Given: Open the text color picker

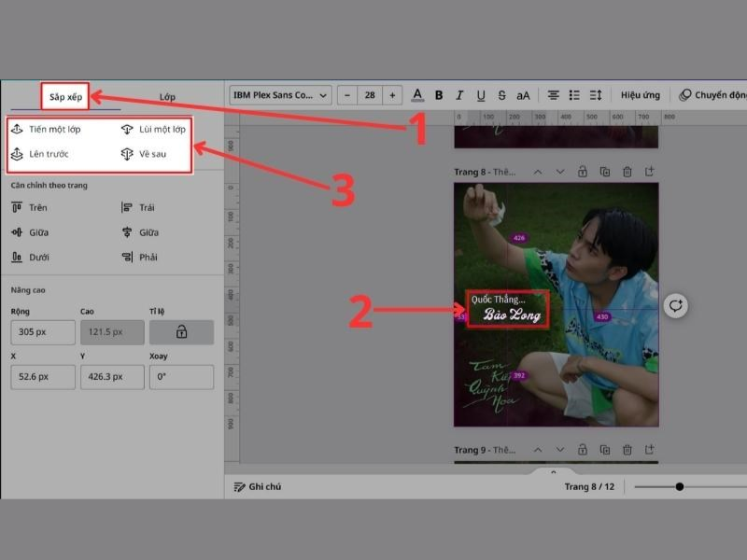Looking at the screenshot, I should (x=417, y=95).
